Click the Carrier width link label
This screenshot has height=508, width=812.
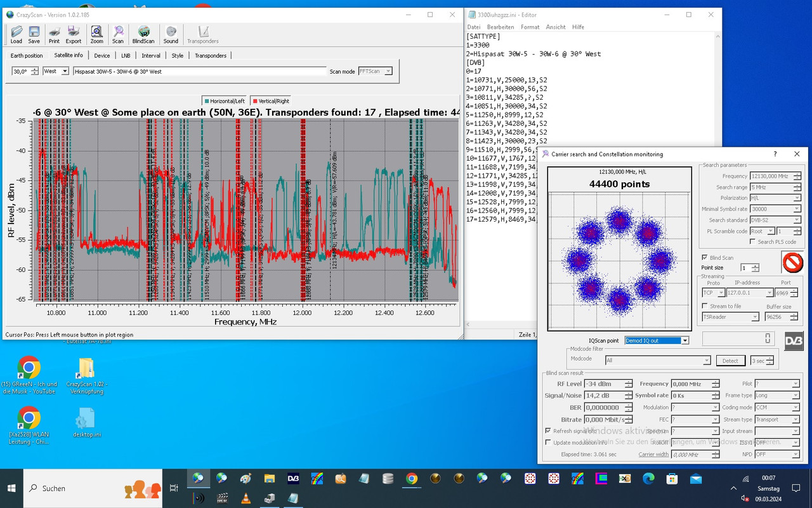click(x=653, y=454)
